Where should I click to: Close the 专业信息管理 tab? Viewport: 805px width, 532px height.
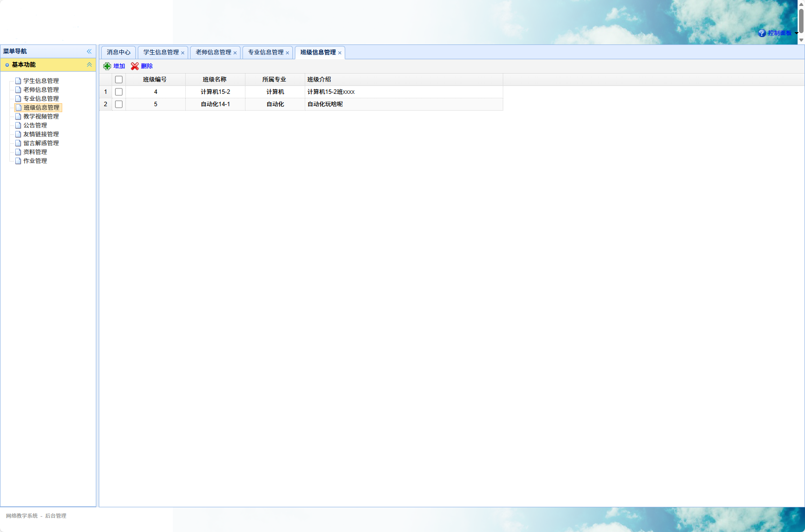coord(287,53)
